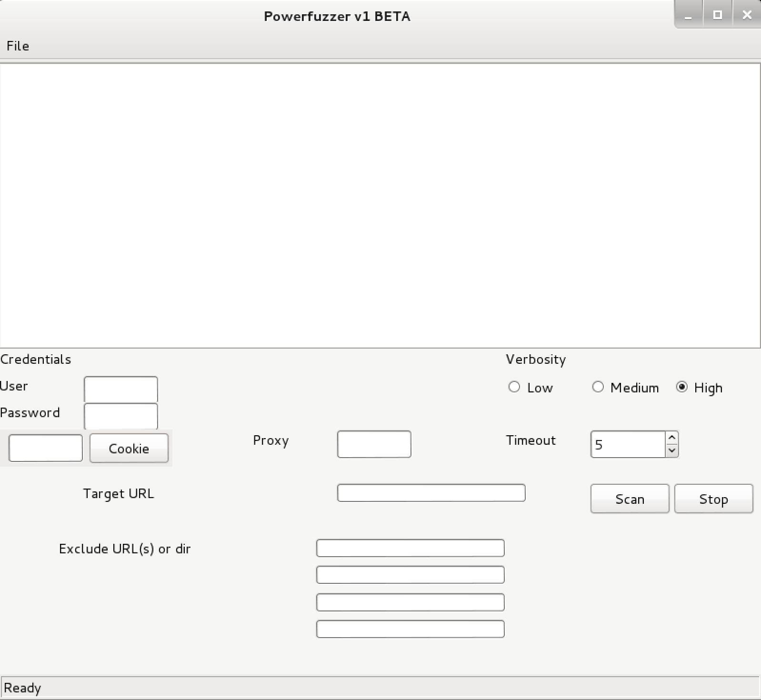Click the Verbosity label

(x=536, y=360)
